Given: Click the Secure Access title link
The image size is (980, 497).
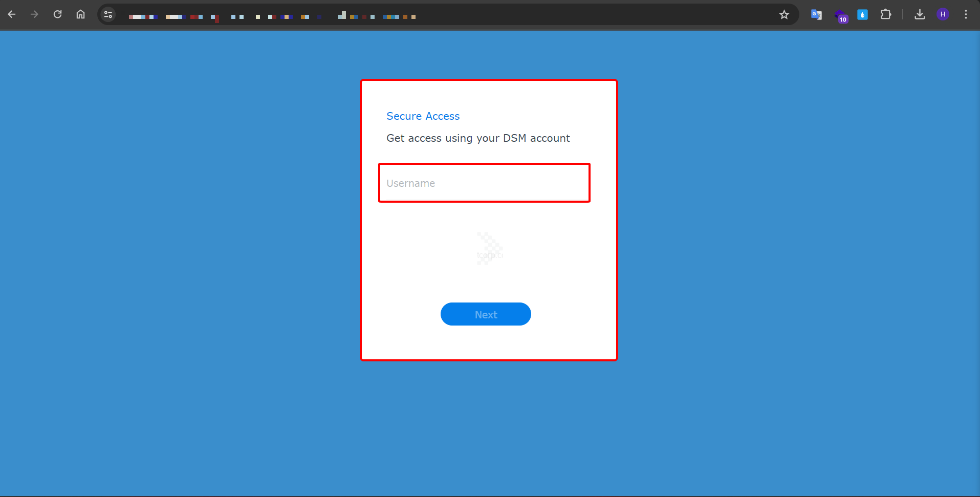Looking at the screenshot, I should coord(423,116).
